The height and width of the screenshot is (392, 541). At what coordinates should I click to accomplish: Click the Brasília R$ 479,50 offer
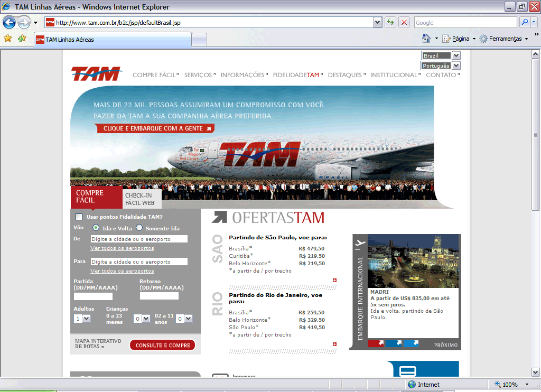(277, 248)
